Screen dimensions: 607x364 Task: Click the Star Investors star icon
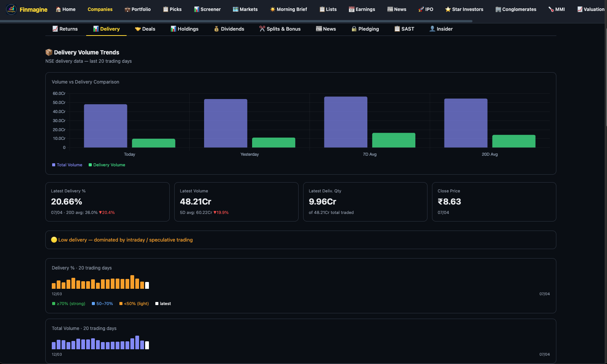tap(448, 9)
